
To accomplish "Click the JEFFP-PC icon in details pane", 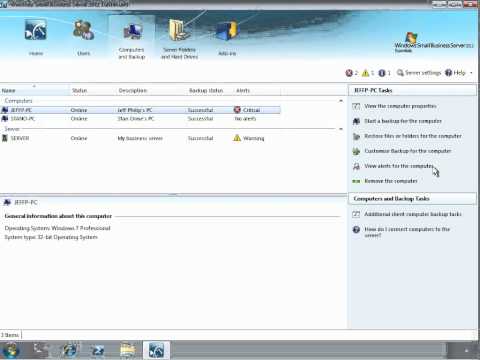I will 7,202.
